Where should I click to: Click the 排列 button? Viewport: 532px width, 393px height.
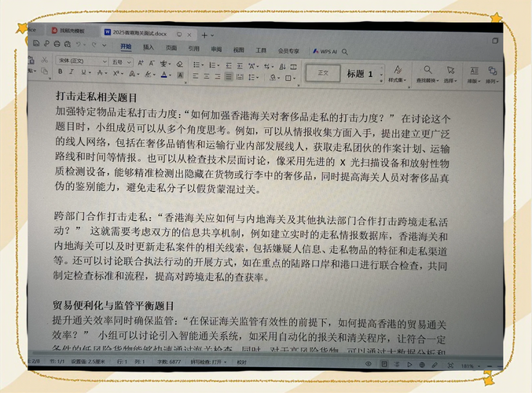(492, 75)
